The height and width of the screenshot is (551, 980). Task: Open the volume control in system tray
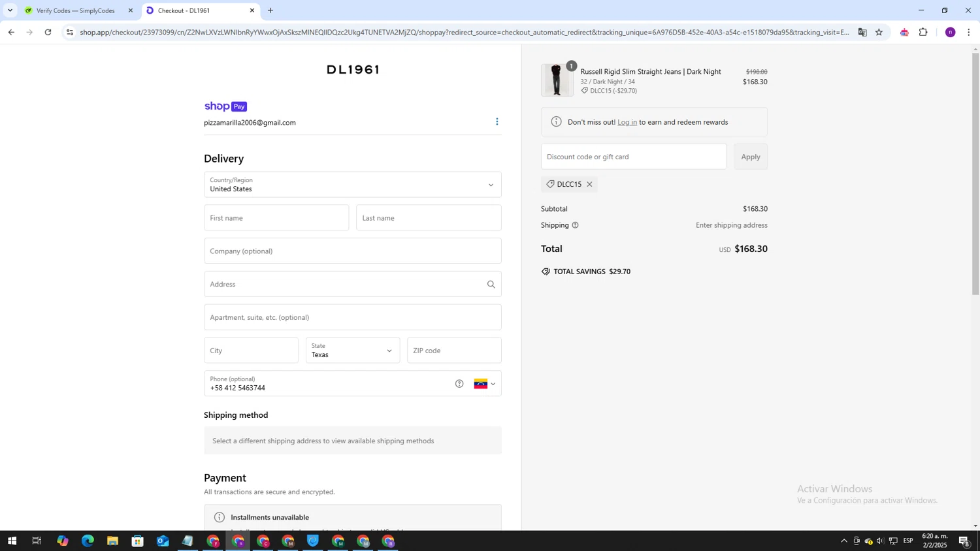(880, 541)
